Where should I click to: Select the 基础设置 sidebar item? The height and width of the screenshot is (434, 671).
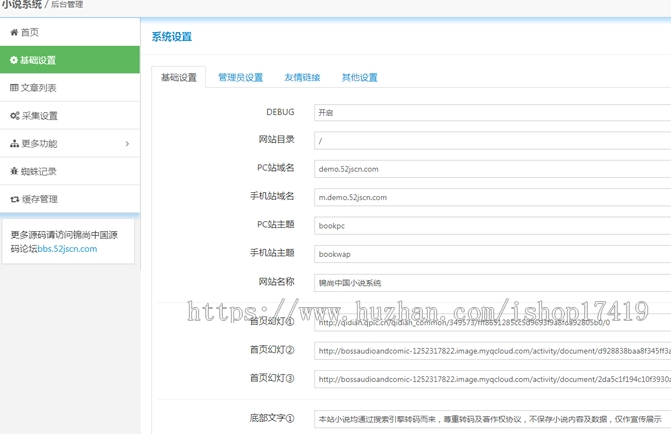70,60
